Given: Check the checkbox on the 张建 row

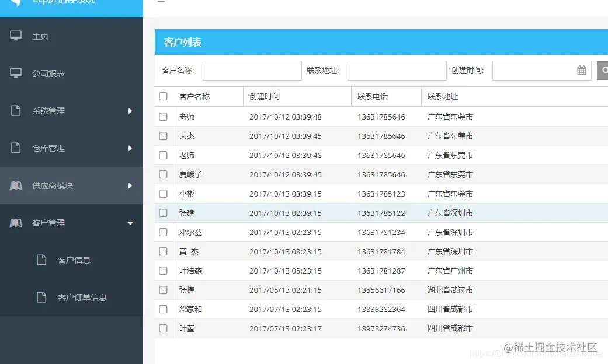Looking at the screenshot, I should coord(163,212).
